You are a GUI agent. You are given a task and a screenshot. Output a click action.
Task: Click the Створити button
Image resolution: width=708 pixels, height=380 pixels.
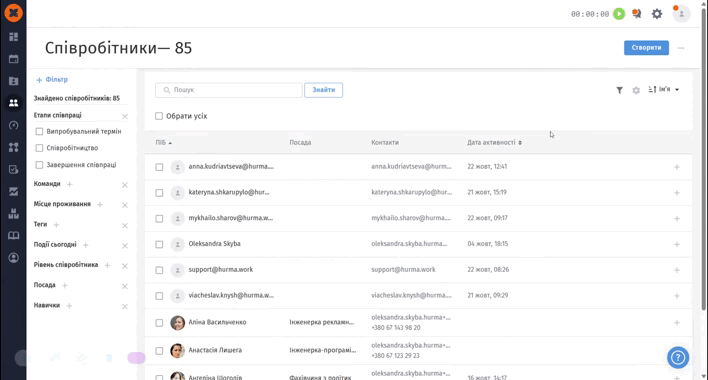coord(646,48)
